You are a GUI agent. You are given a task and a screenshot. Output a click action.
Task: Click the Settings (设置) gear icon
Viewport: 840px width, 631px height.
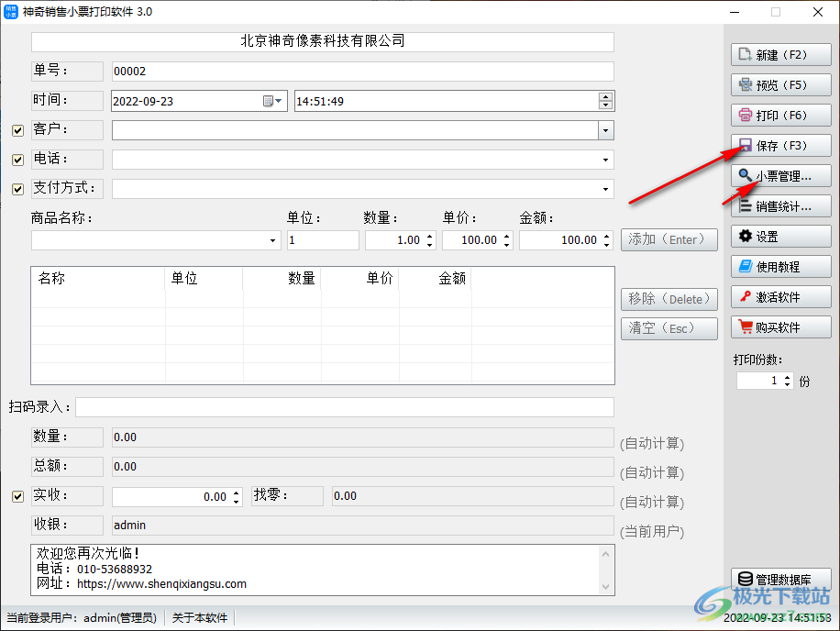coord(745,236)
